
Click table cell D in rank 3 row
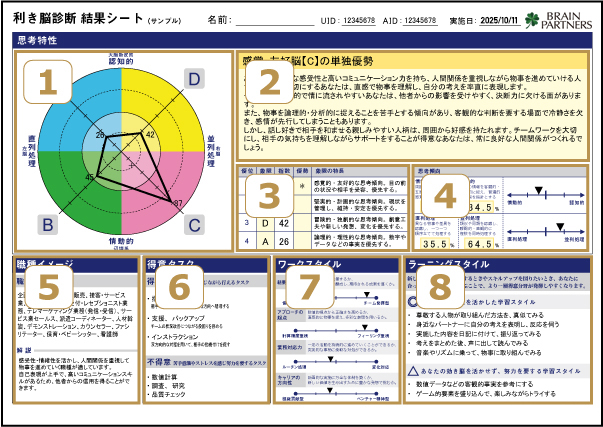[265, 223]
